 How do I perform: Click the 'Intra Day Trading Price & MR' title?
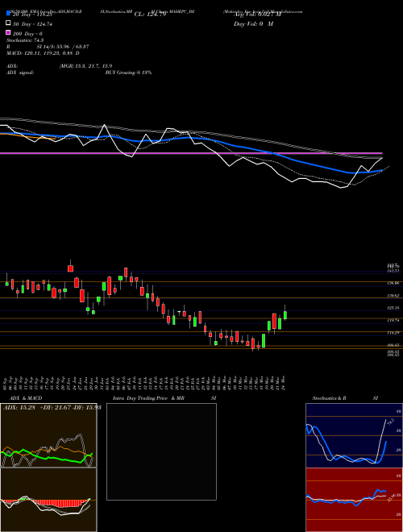point(148,398)
